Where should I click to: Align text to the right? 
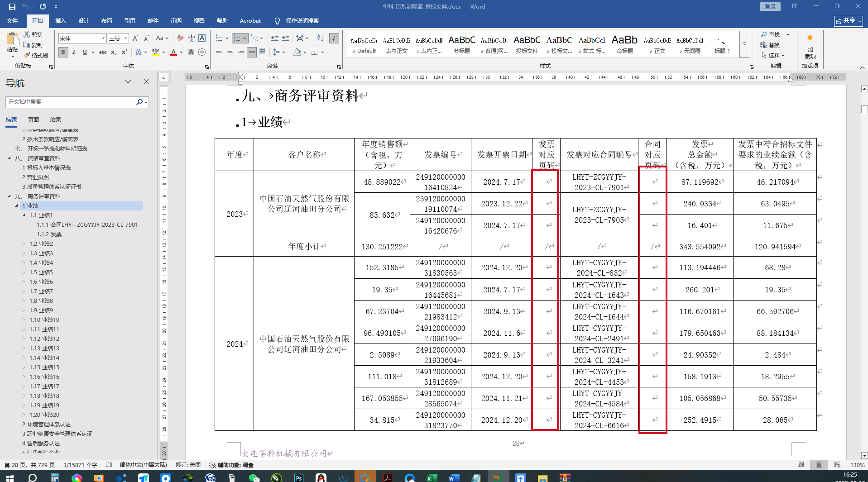pyautogui.click(x=240, y=52)
